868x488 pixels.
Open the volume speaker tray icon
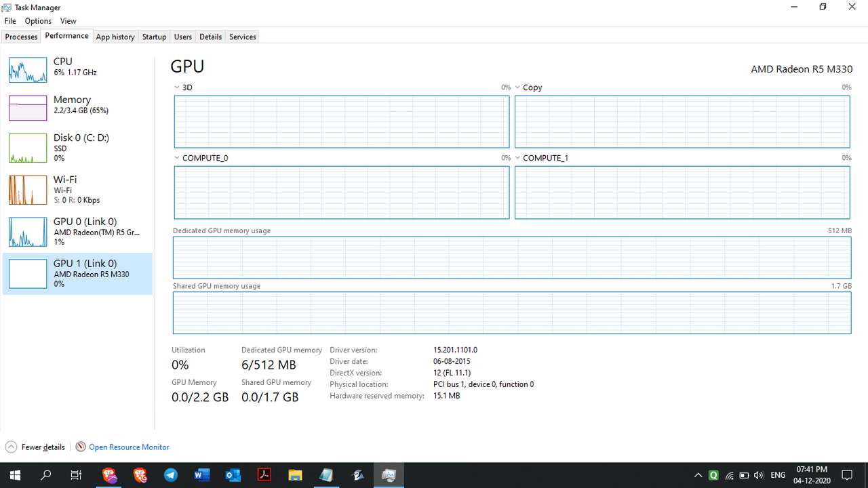759,475
